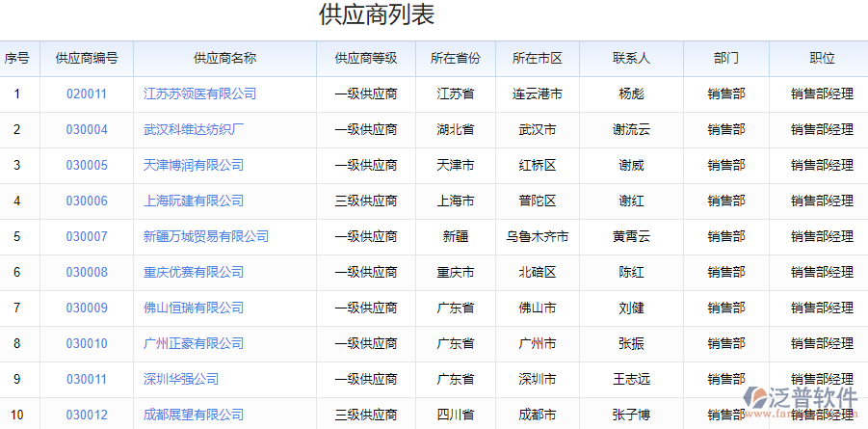Viewport: 868px width, 429px height.
Task: Open the 上海阮建有限公司 link
Action: [x=194, y=201]
